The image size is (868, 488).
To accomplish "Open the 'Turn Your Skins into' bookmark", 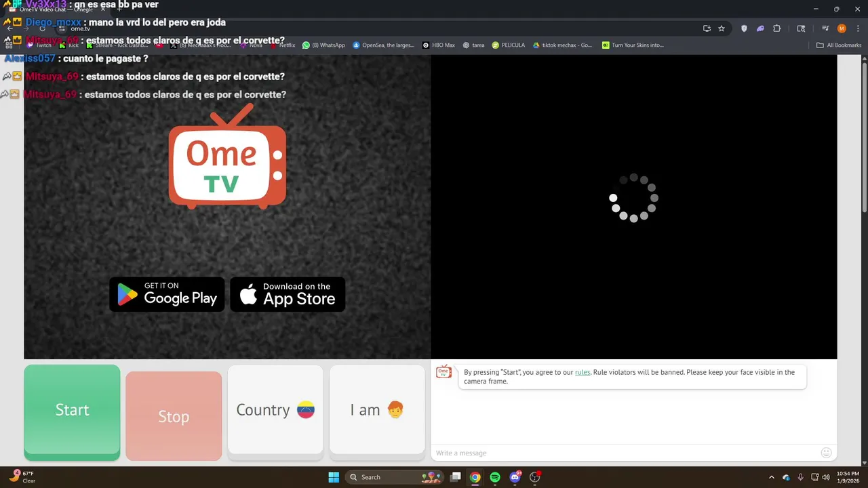I will pyautogui.click(x=633, y=45).
